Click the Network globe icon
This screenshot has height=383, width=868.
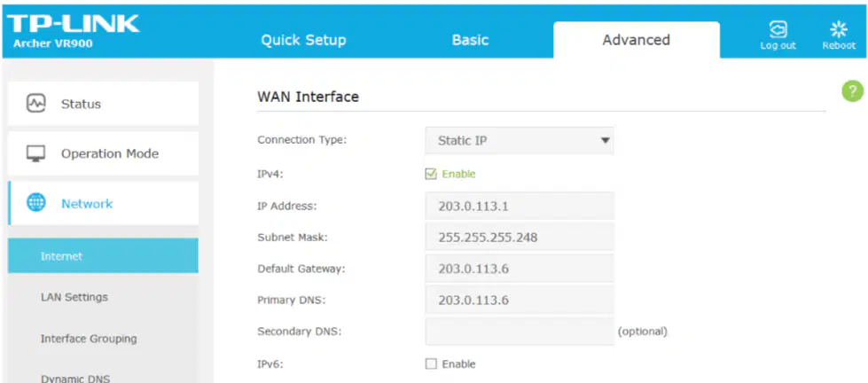(x=36, y=203)
